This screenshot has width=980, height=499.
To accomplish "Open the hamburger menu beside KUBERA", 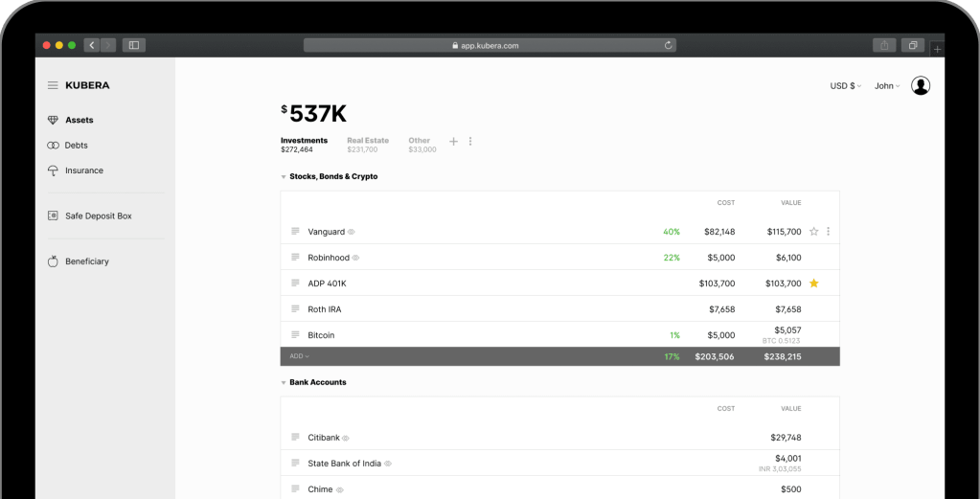I will coord(53,85).
